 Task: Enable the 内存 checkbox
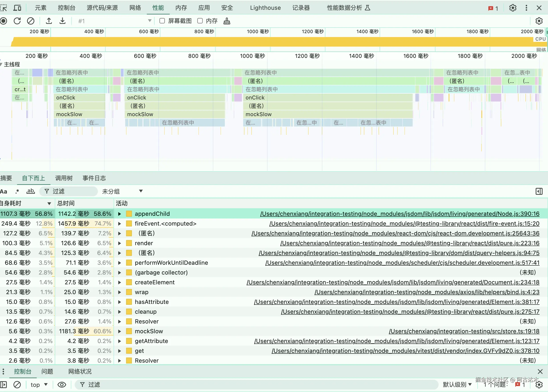(200, 21)
